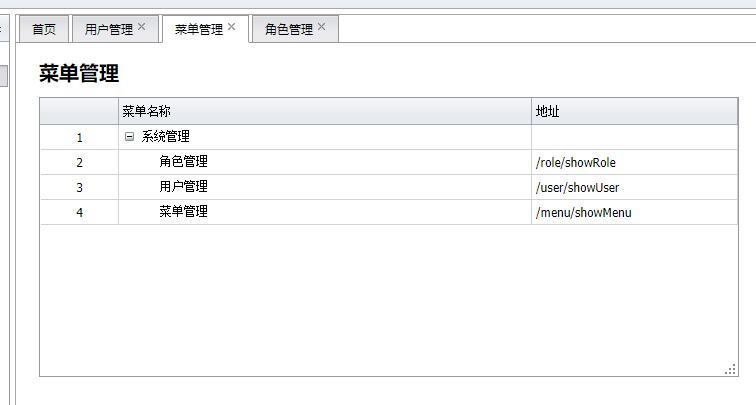Switch to the 首页 tab
This screenshot has width=756, height=405.
pyautogui.click(x=44, y=29)
